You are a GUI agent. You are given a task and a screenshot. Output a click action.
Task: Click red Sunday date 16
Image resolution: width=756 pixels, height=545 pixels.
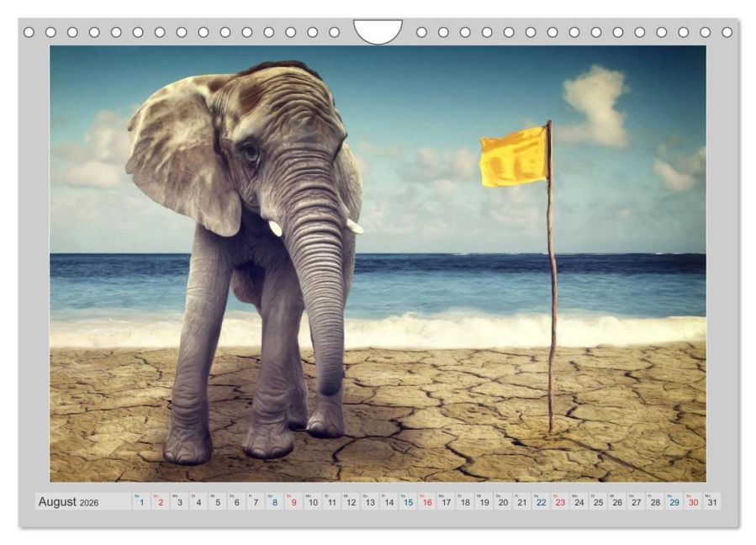(x=427, y=502)
